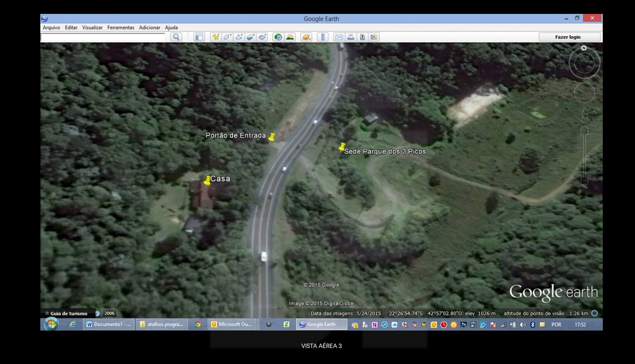Click the zoom slider on the map
635x364 pixels.
[584, 155]
